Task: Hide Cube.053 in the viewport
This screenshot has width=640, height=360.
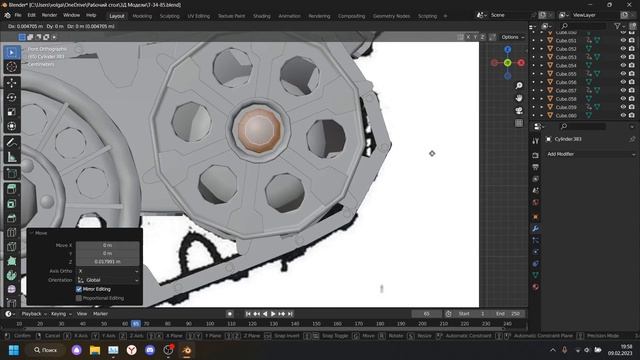Action: coord(623,57)
